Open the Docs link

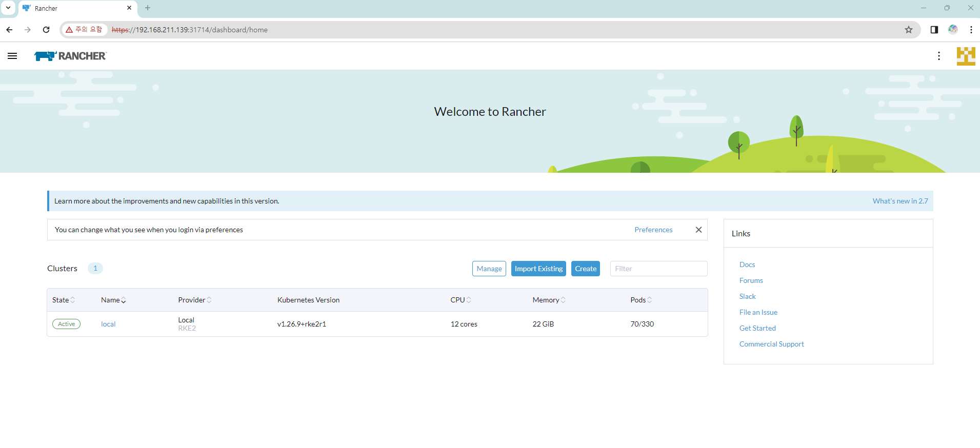[x=747, y=264]
